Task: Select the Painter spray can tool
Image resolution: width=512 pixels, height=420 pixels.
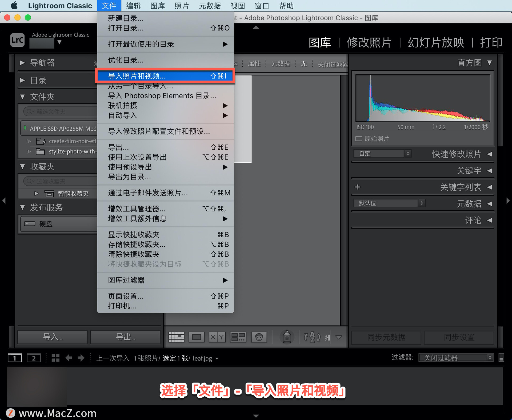Action: click(287, 337)
